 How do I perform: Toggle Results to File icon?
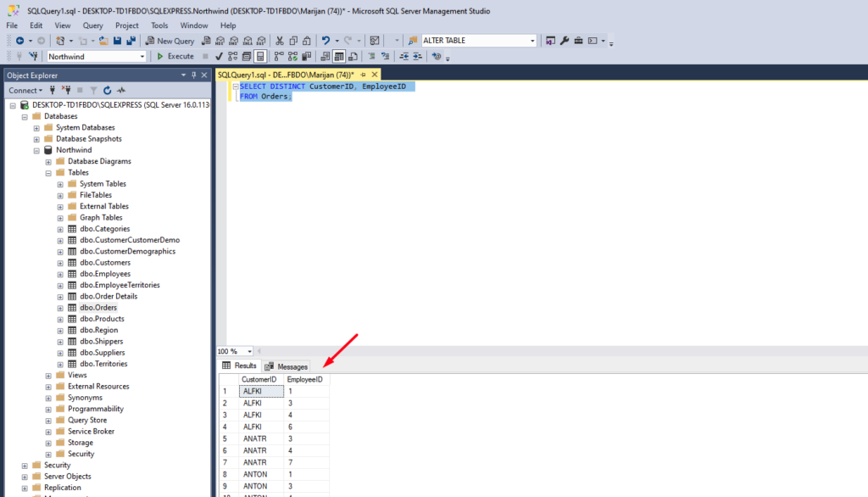(x=353, y=56)
